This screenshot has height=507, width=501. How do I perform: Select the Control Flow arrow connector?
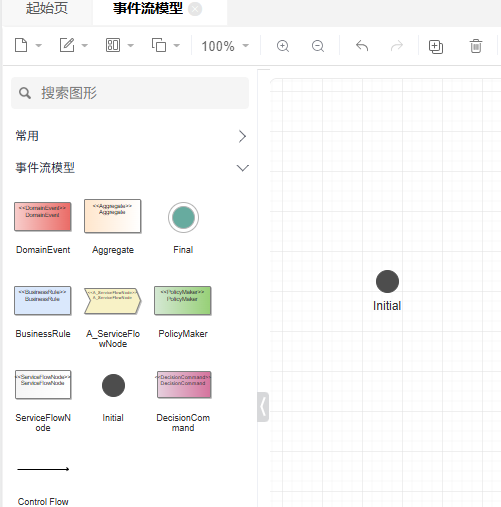click(x=43, y=469)
